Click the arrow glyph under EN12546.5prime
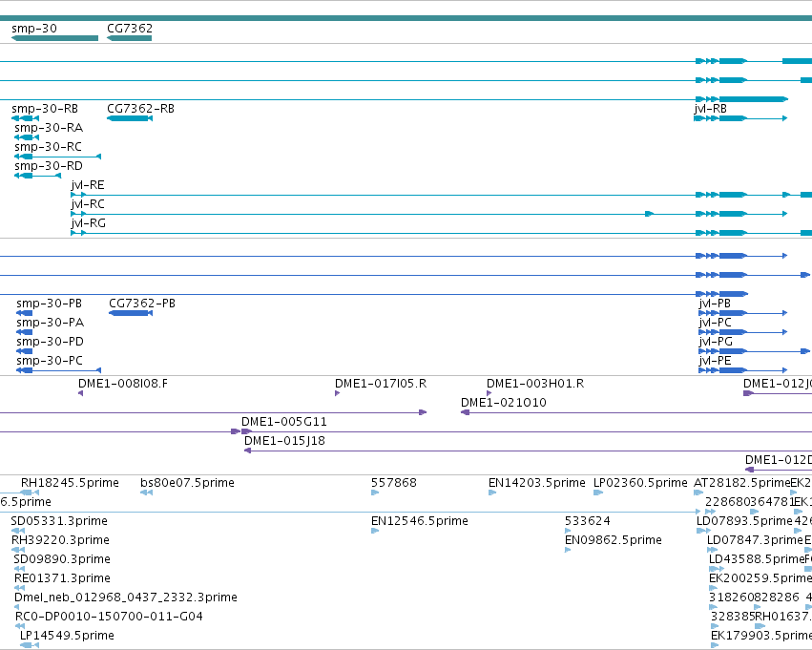Screen dimensions: 812x650 [375, 531]
